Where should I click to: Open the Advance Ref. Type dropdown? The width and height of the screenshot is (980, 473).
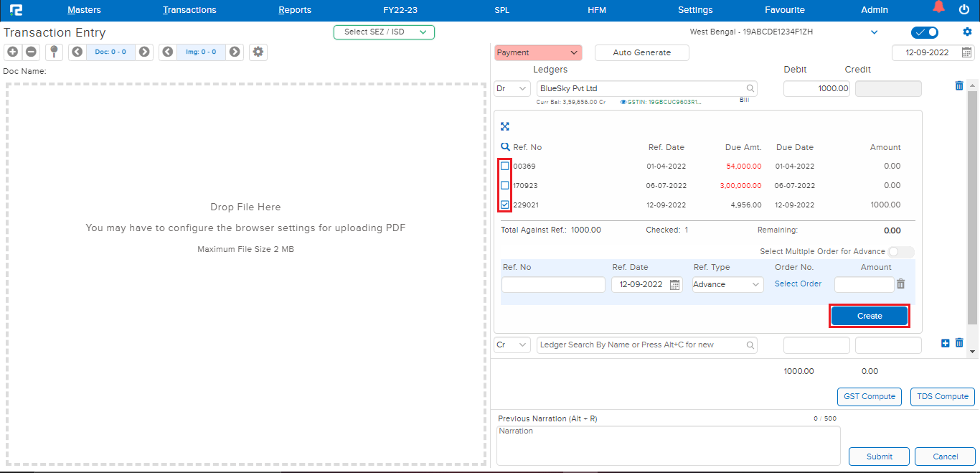pos(727,285)
